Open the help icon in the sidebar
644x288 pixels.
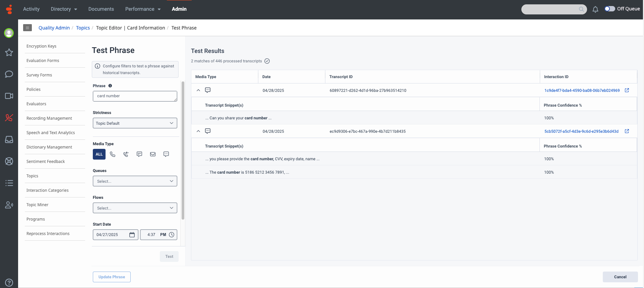[x=9, y=282]
